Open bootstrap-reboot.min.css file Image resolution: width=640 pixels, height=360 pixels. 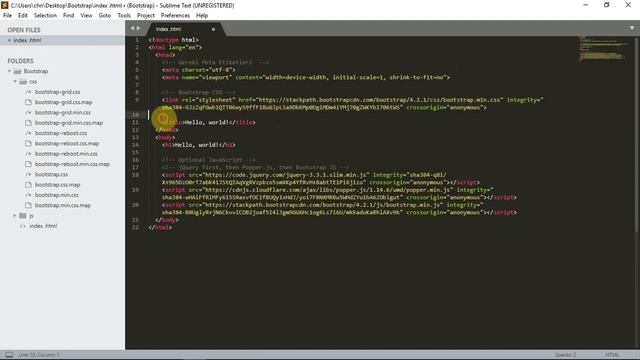66,154
